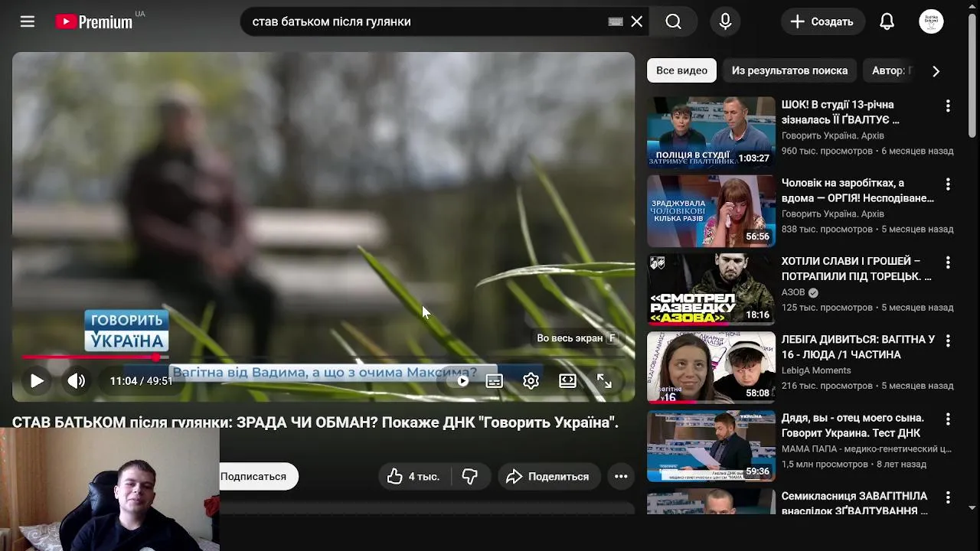Mute the video volume

click(x=77, y=380)
